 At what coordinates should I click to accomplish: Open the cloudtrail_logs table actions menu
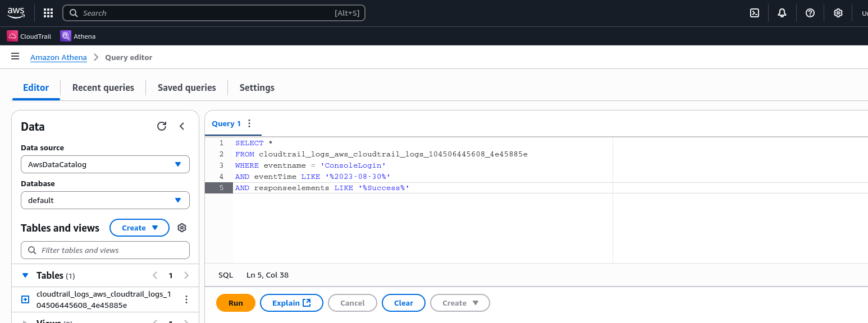[x=186, y=299]
